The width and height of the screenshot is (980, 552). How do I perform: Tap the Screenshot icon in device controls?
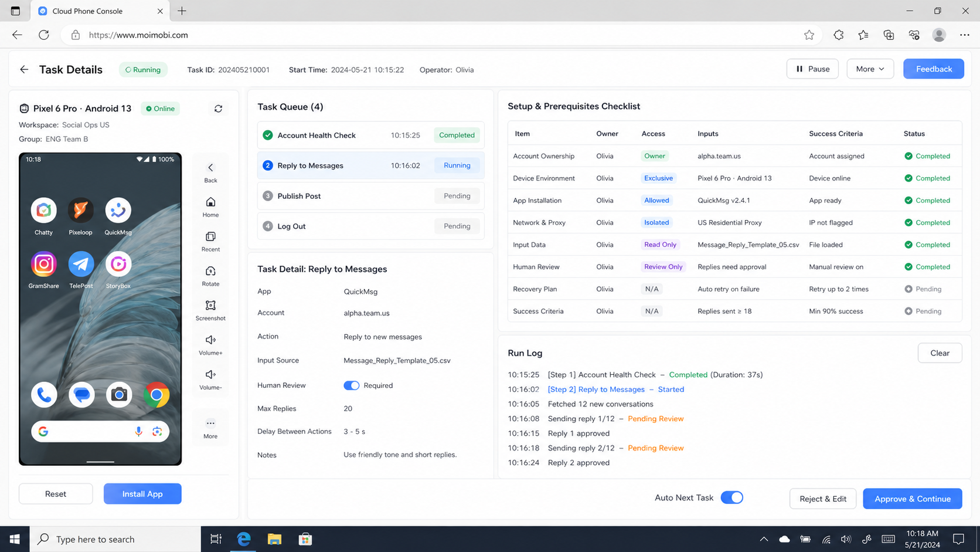[210, 306]
